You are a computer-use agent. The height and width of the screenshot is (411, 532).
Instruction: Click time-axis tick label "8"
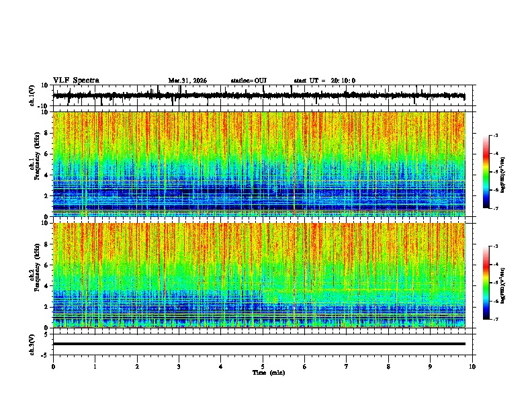click(x=388, y=367)
